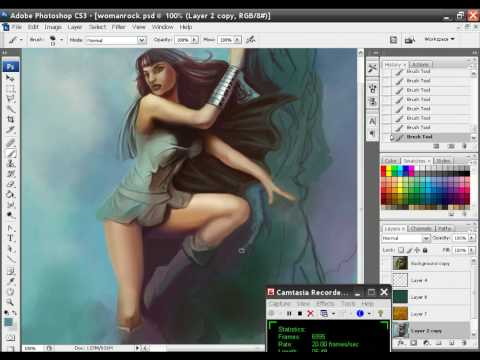Open the foreground color picker
480x360 pixels.
8,322
